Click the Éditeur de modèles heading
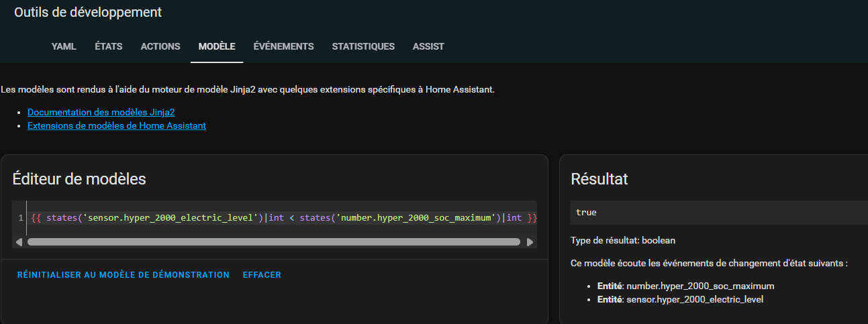The height and width of the screenshot is (324, 868). (x=79, y=179)
